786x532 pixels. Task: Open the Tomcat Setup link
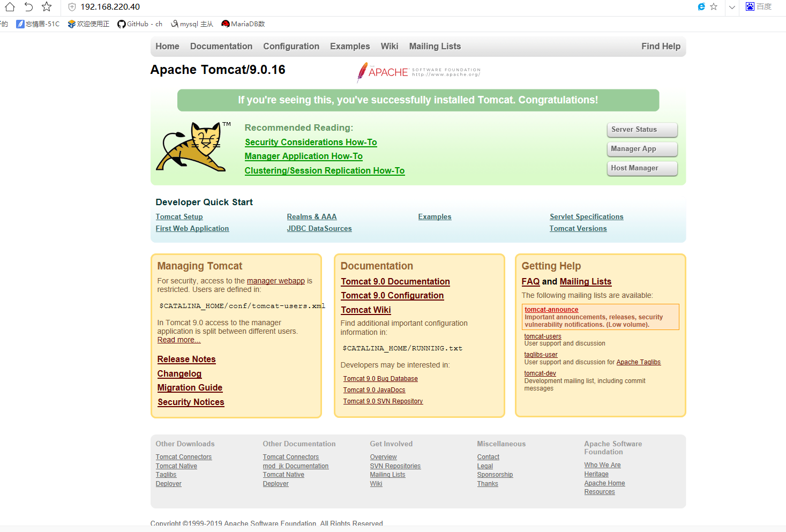click(179, 217)
